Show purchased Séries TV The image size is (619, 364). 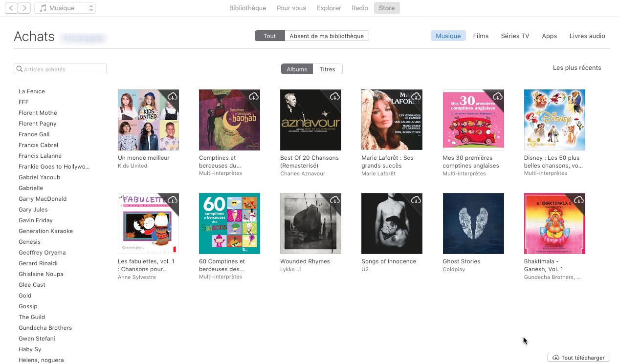515,36
